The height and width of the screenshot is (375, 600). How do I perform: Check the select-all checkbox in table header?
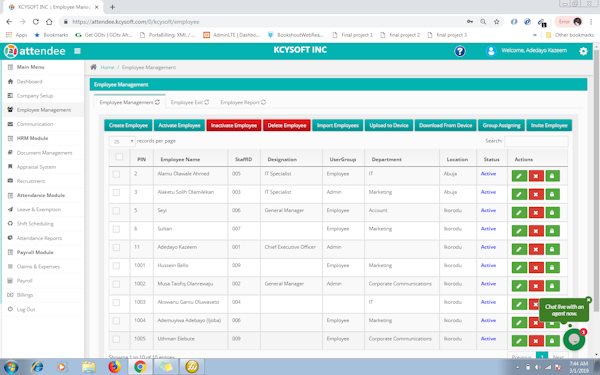119,157
